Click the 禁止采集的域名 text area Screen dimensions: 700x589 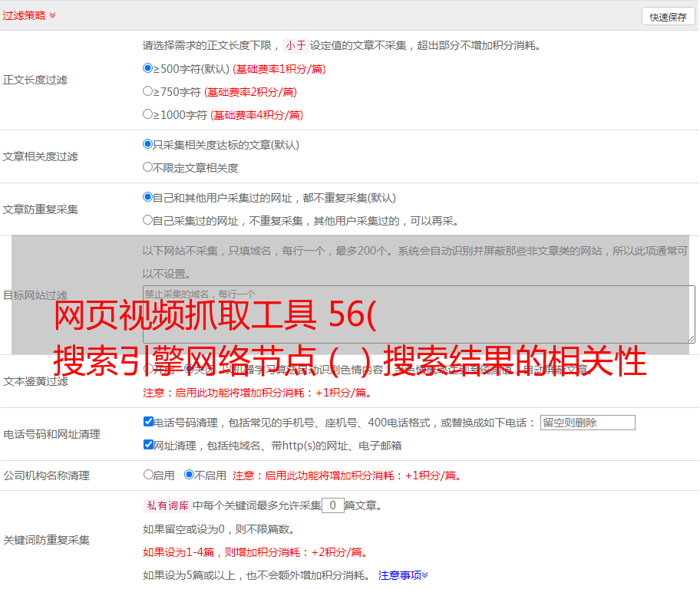click(x=418, y=314)
